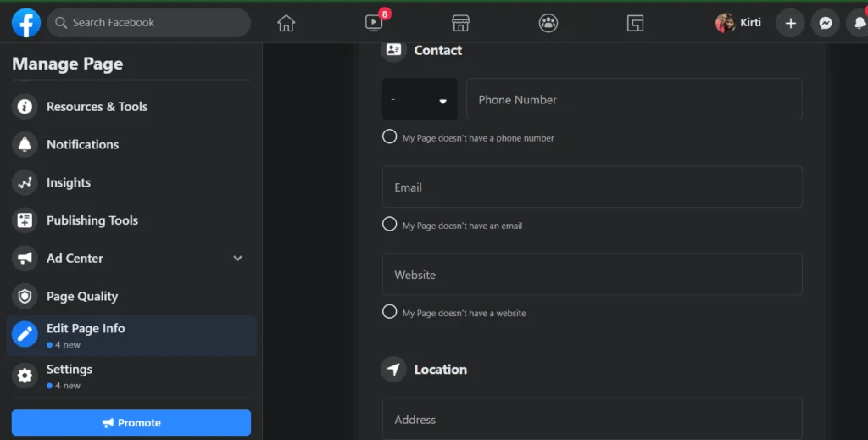Viewport: 868px width, 440px height.
Task: Click the plus Create icon
Action: click(790, 23)
